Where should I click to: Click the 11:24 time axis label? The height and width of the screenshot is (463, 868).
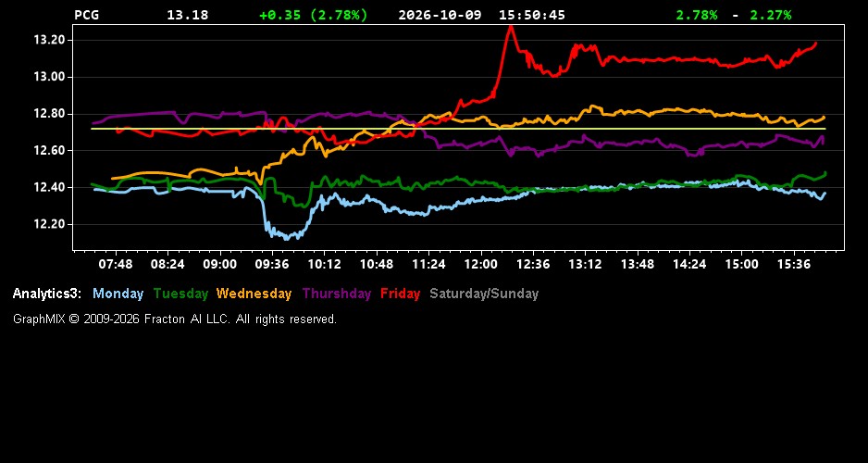pyautogui.click(x=428, y=264)
